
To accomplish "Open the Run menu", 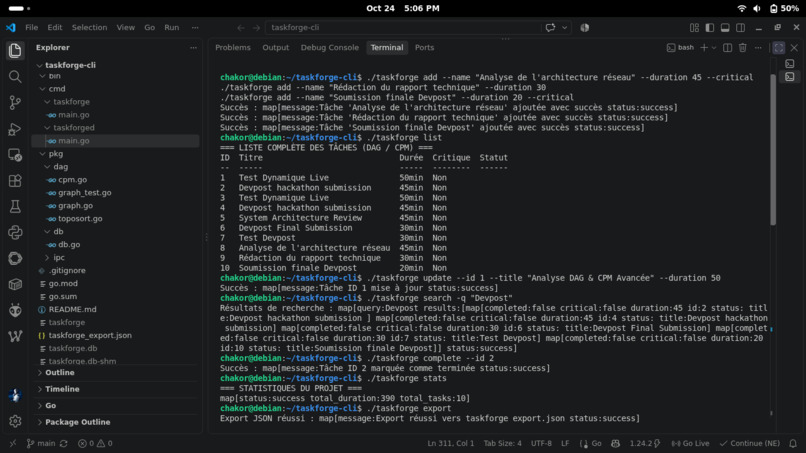I will [x=172, y=27].
